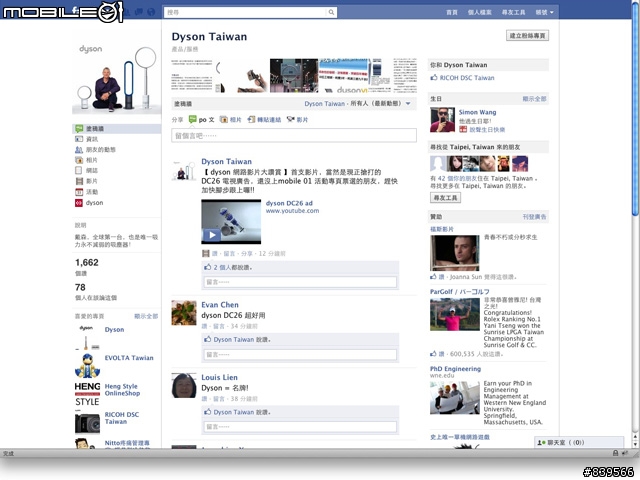Play the dyson DC26 ad video thumbnail
This screenshot has height=480, width=640.
tap(231, 222)
